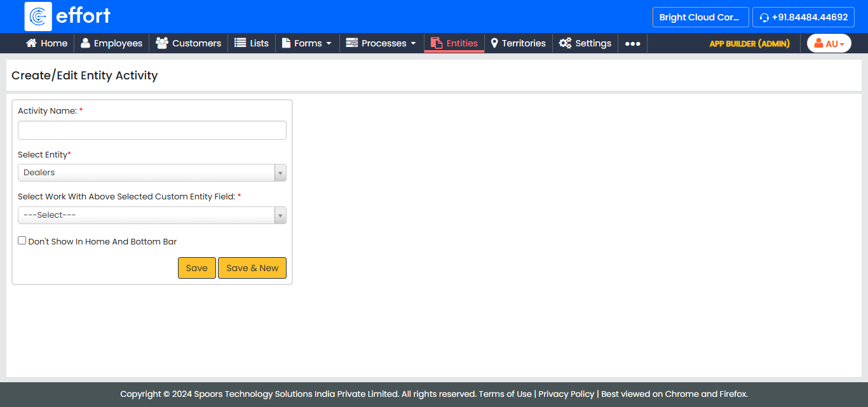Click the effort logo icon
The image size is (868, 407).
pos(38,17)
